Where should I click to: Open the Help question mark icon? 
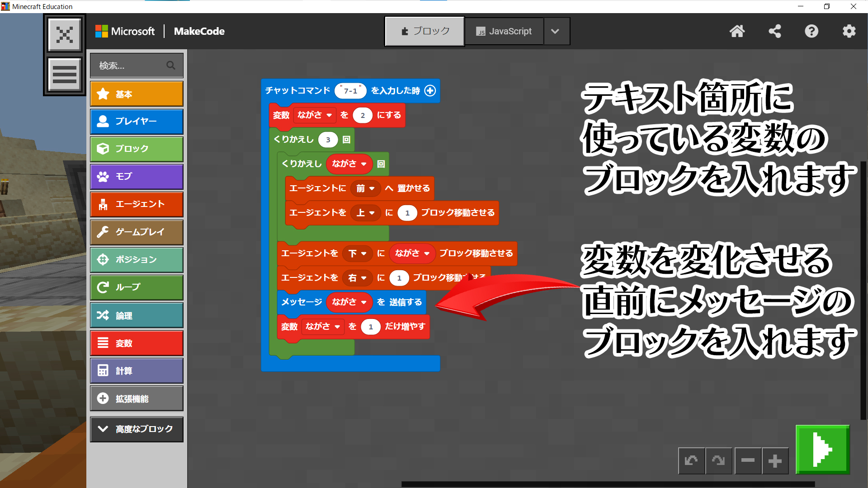coord(811,31)
